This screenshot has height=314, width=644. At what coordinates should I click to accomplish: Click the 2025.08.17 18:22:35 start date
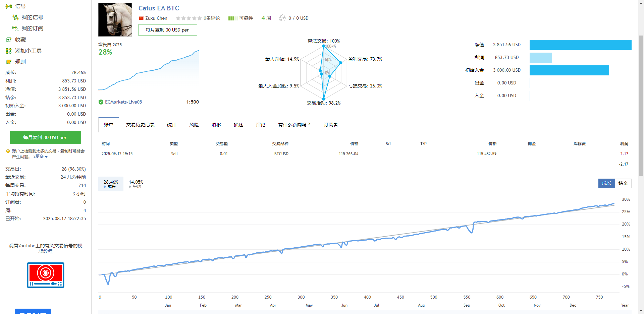click(64, 219)
